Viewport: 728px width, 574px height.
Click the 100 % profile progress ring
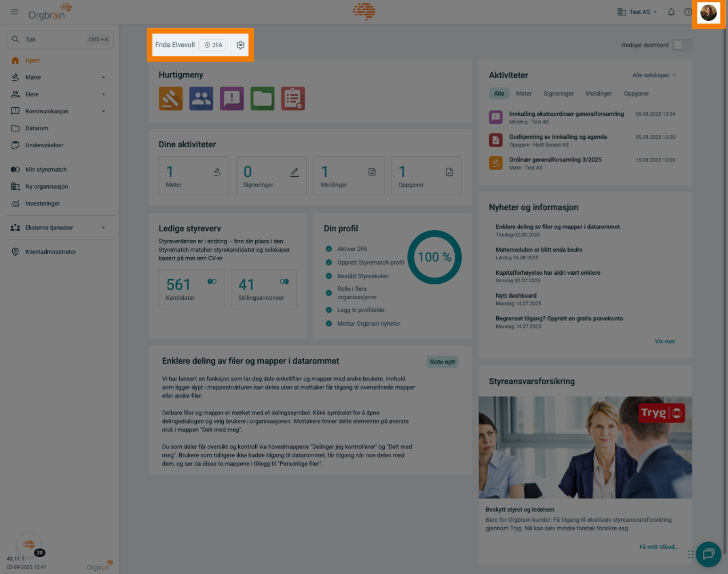pyautogui.click(x=434, y=257)
